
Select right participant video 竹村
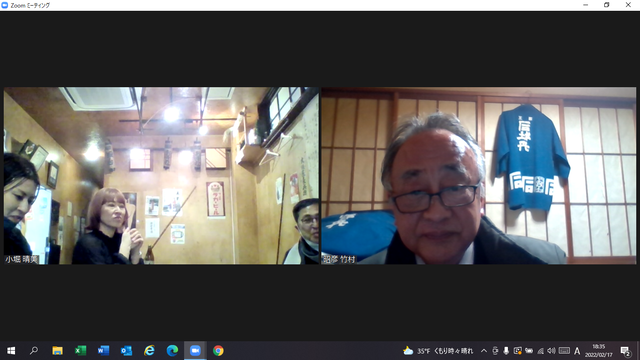pos(478,176)
